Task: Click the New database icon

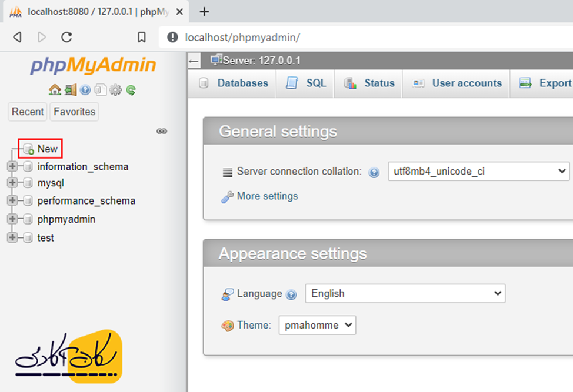Action: pos(28,149)
